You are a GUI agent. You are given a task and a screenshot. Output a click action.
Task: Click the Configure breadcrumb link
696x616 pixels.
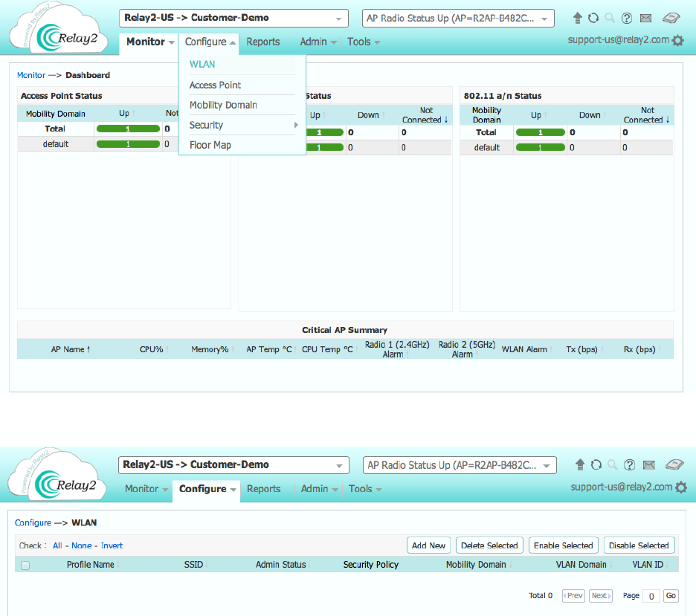pyautogui.click(x=33, y=523)
